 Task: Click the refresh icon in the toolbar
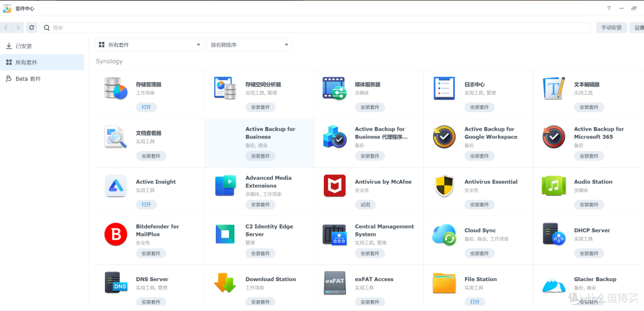point(32,27)
